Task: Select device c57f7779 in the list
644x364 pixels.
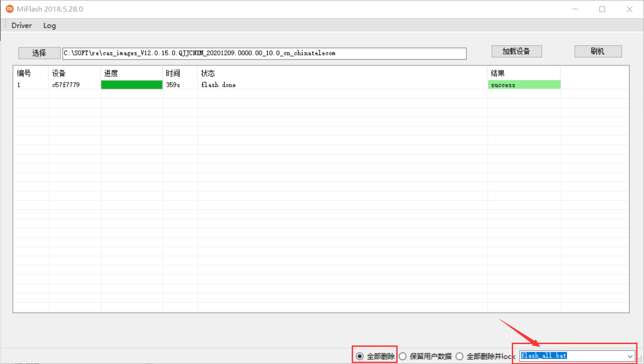Action: (x=66, y=85)
